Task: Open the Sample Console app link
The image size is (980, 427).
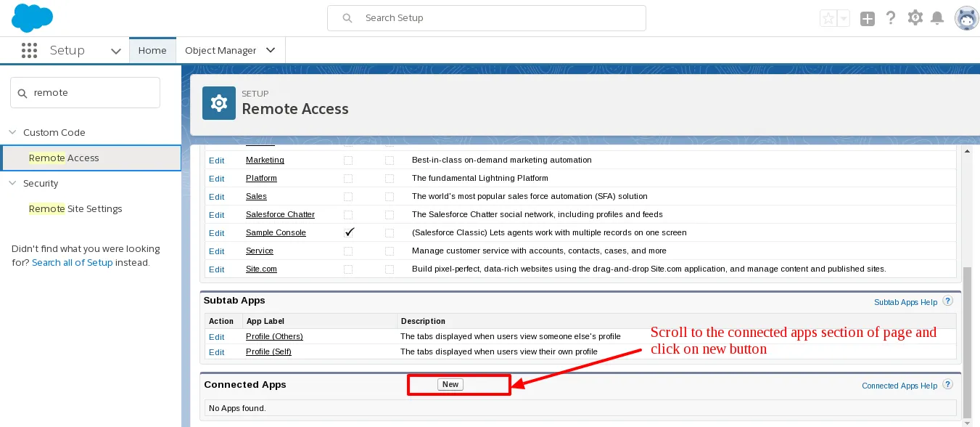Action: coord(276,232)
